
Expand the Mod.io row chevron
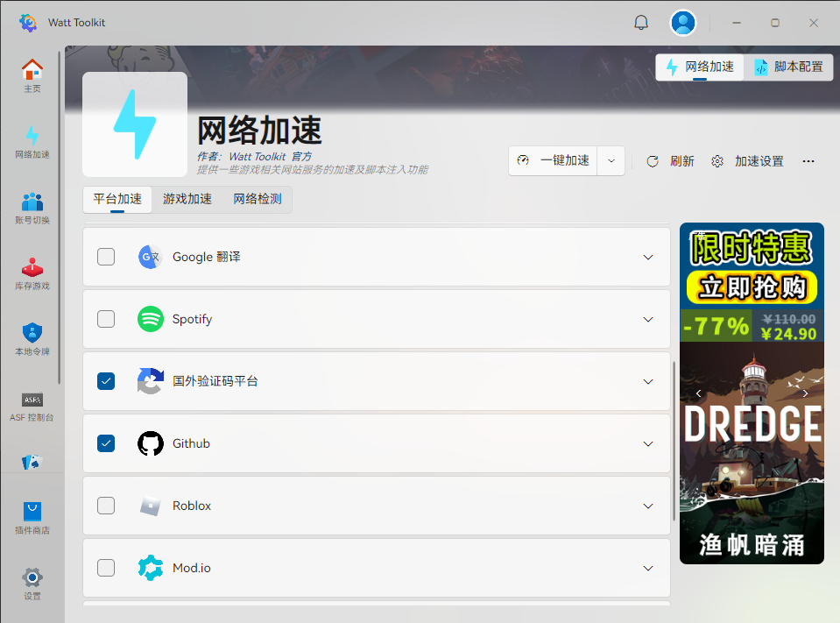[x=648, y=568]
